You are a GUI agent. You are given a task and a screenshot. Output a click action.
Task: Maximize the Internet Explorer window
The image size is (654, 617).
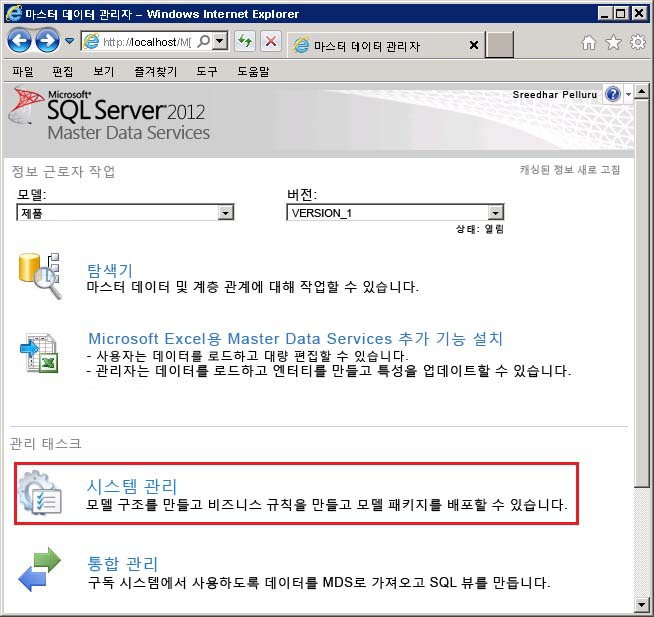(621, 14)
